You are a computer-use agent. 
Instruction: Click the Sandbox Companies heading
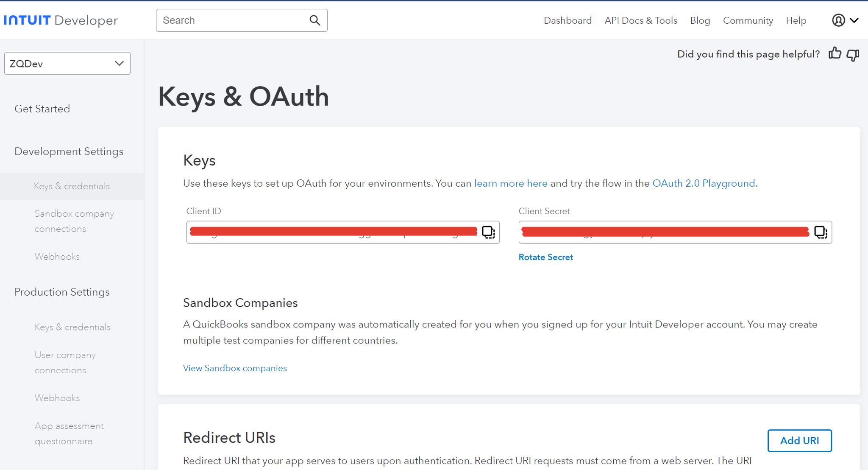240,303
